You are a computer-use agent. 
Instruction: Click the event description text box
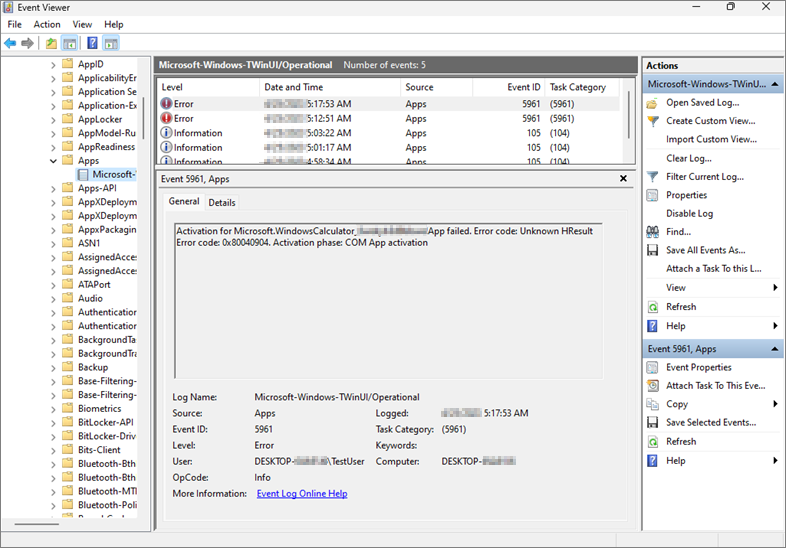388,301
